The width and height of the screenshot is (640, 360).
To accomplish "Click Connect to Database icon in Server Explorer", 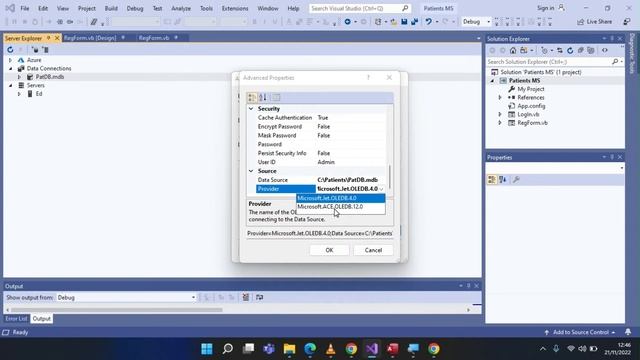I will [35, 50].
